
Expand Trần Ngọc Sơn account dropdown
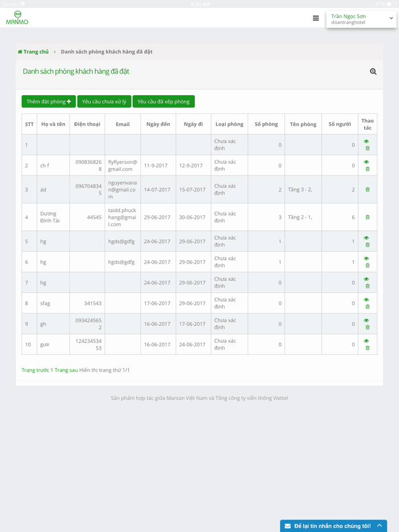coord(391,18)
